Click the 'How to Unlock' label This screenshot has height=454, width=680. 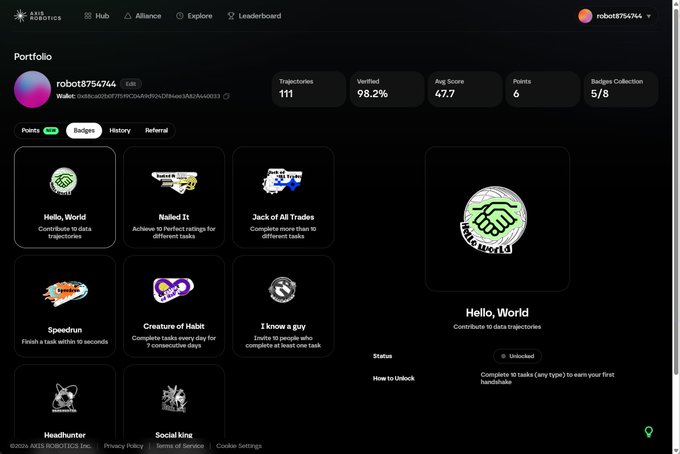[x=393, y=378]
